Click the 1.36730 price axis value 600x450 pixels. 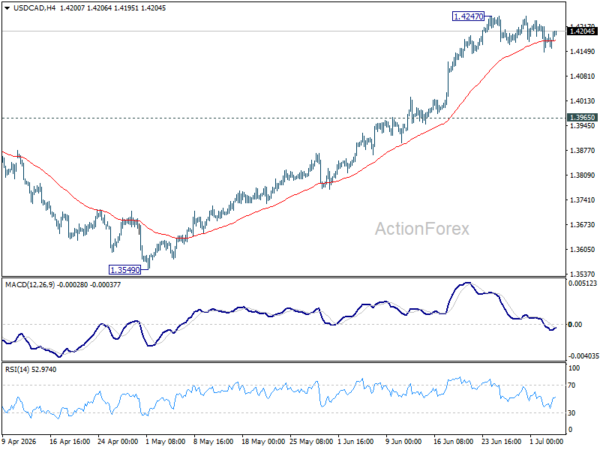point(582,225)
